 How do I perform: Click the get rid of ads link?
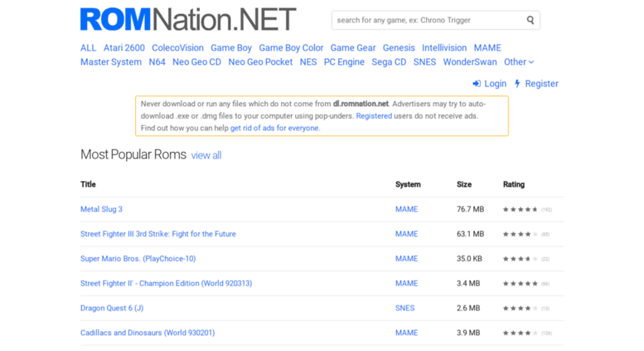coord(274,129)
